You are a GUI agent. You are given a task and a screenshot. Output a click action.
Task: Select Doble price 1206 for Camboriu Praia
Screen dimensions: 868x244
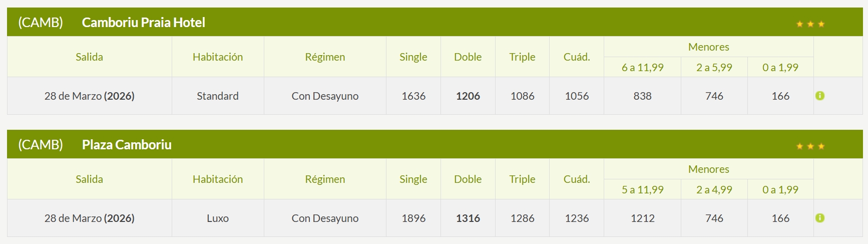click(x=468, y=96)
